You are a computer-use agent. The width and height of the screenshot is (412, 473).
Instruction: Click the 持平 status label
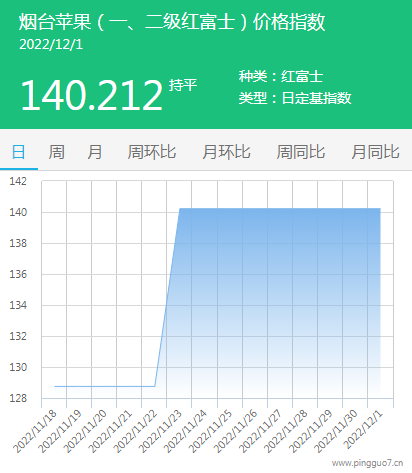pyautogui.click(x=183, y=85)
